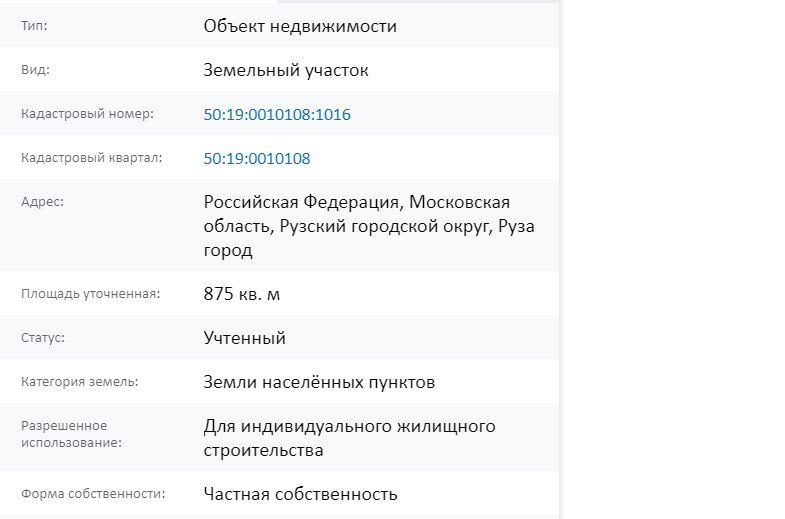The height and width of the screenshot is (519, 785).
Task: Select the 'Учтенный' status value
Action: pos(244,338)
